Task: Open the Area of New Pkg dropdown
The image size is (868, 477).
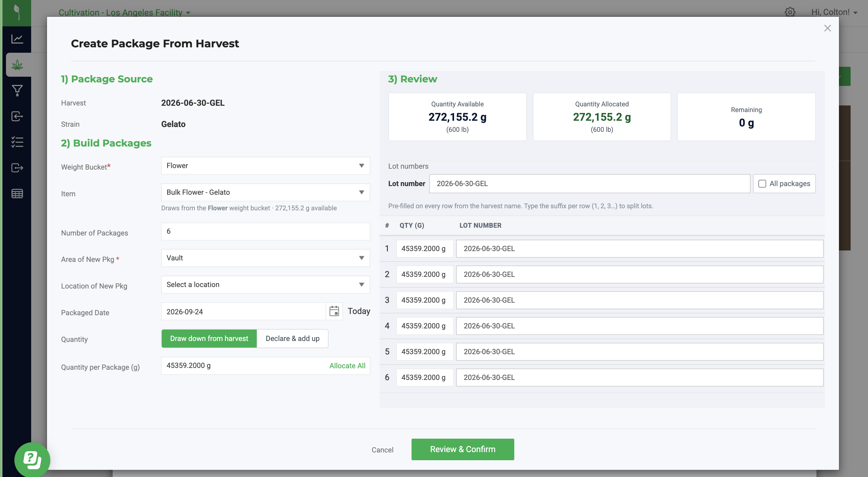Action: point(265,258)
